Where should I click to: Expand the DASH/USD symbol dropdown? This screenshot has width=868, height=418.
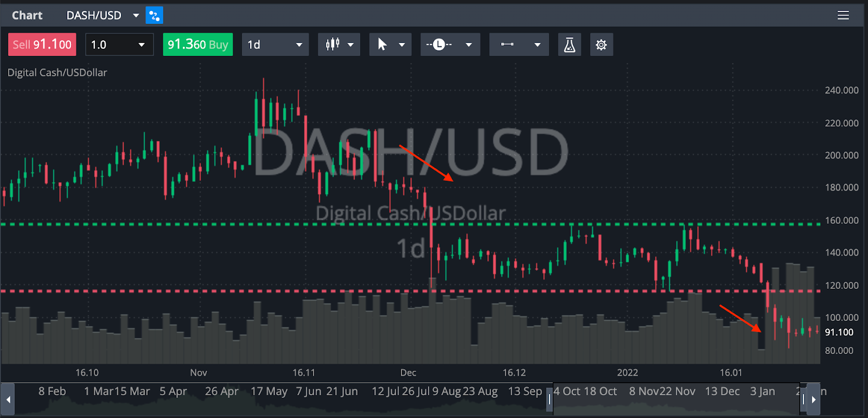136,15
